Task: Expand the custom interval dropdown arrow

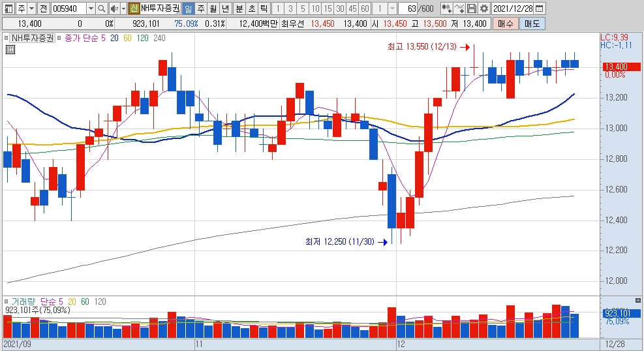Action: click(x=392, y=8)
